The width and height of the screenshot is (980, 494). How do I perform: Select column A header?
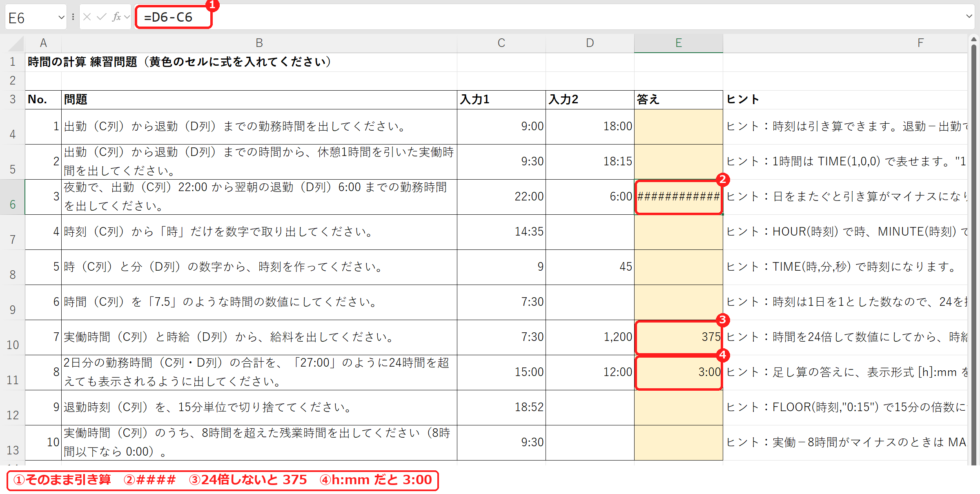[43, 43]
